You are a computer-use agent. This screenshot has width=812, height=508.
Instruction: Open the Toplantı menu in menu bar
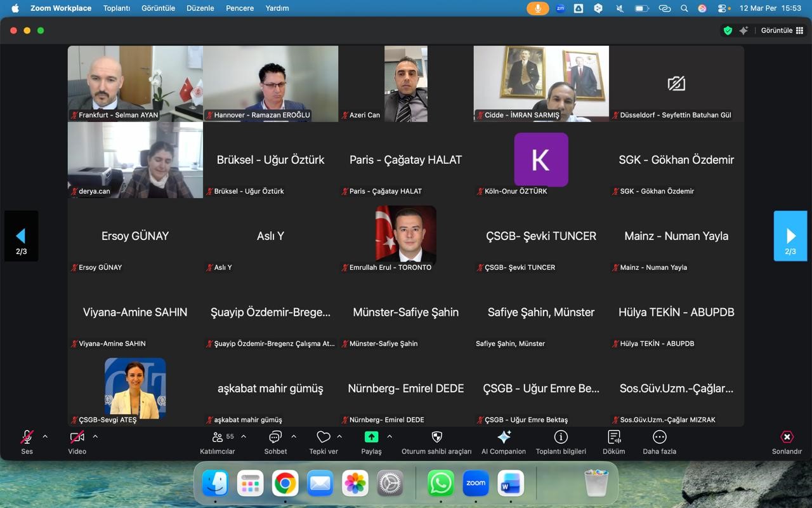click(117, 8)
